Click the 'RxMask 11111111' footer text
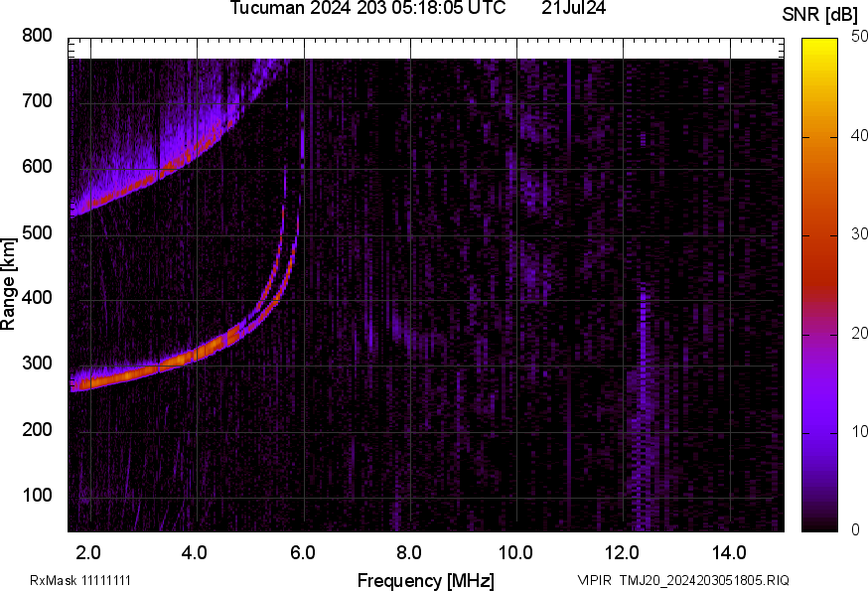 [80, 580]
